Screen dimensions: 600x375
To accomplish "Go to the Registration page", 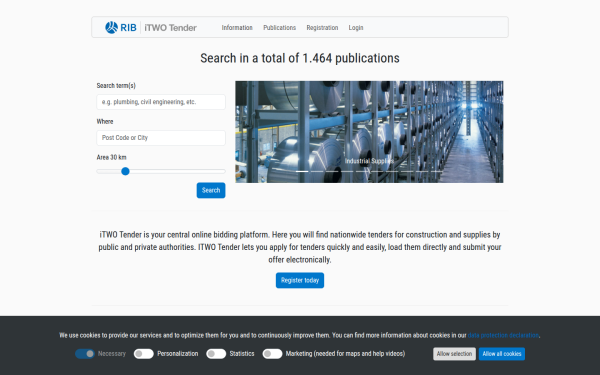I will click(x=322, y=28).
